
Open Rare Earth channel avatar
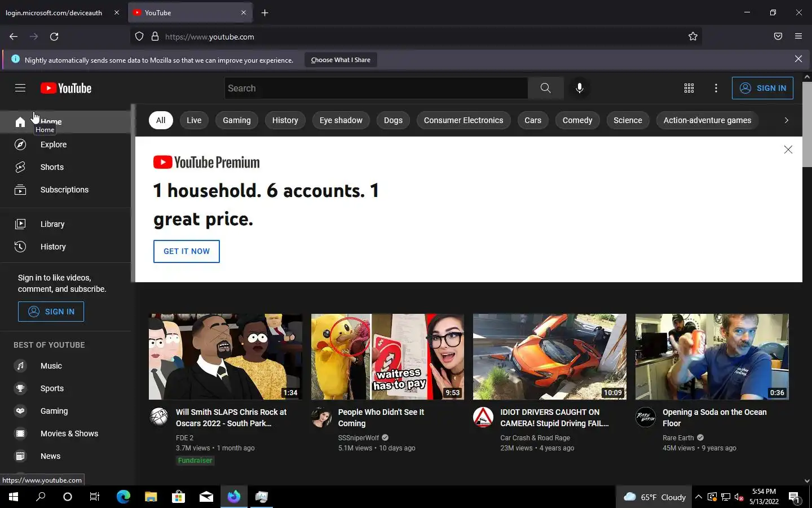(646, 417)
